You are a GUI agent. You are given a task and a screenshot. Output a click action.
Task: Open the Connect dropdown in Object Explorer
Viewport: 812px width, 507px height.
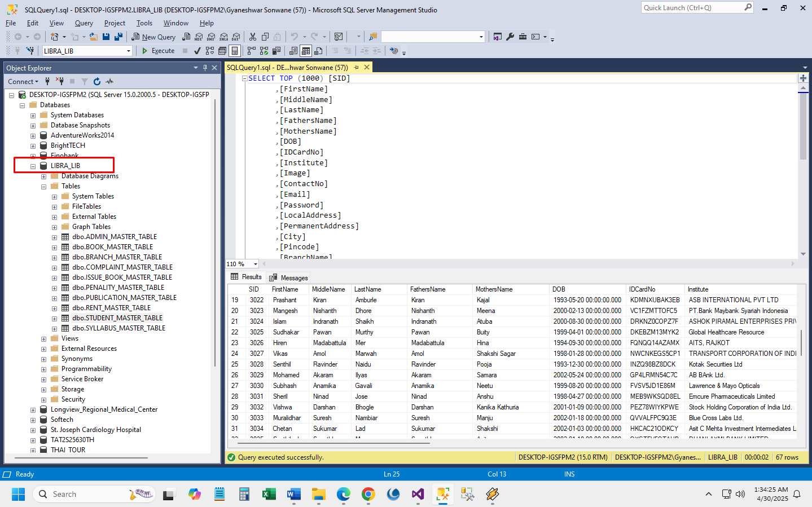coord(23,81)
